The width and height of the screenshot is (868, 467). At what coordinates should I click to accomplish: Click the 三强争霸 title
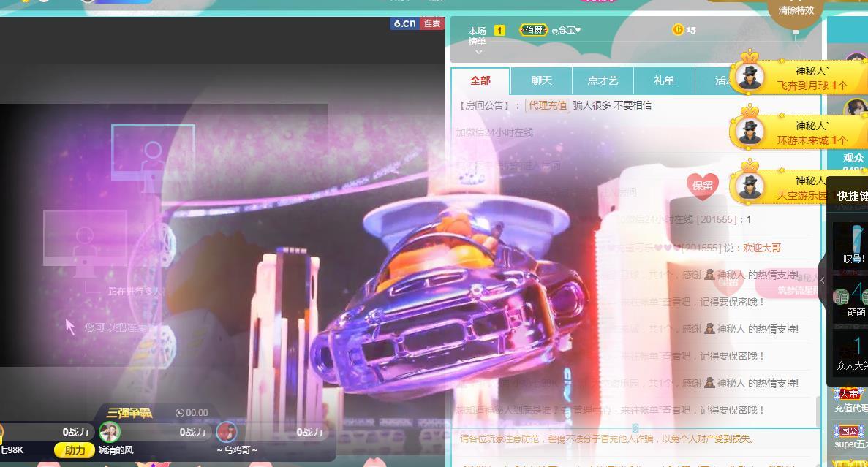129,413
